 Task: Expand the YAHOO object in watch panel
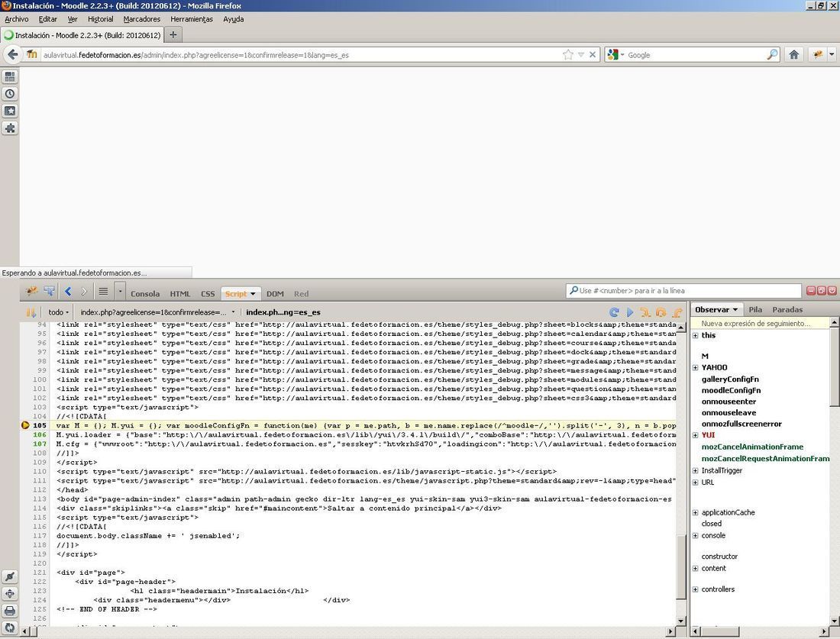click(695, 367)
